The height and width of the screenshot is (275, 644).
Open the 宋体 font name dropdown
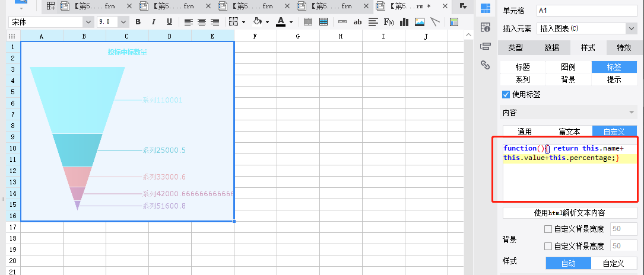tap(88, 22)
